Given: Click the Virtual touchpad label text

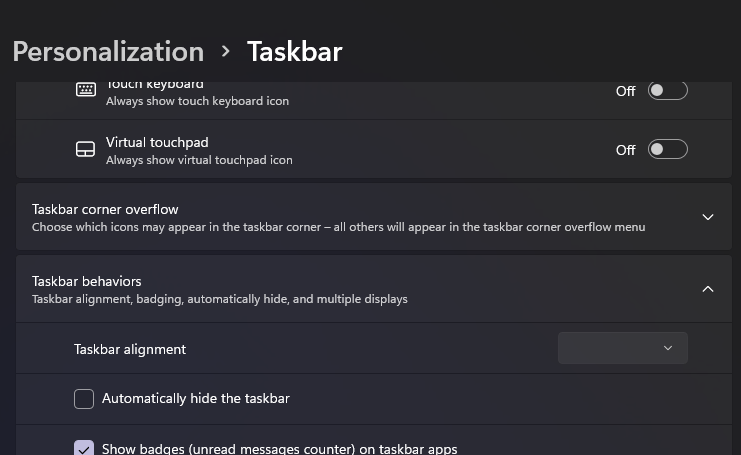Looking at the screenshot, I should click(x=157, y=142).
